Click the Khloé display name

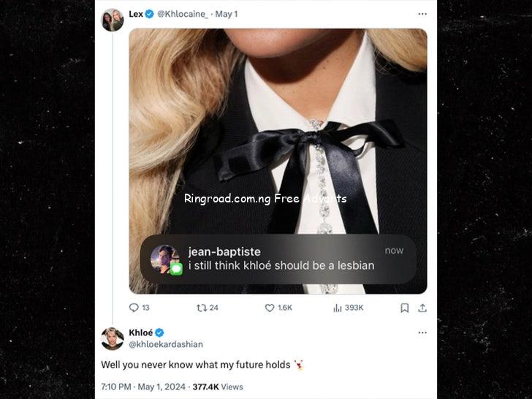click(x=140, y=332)
